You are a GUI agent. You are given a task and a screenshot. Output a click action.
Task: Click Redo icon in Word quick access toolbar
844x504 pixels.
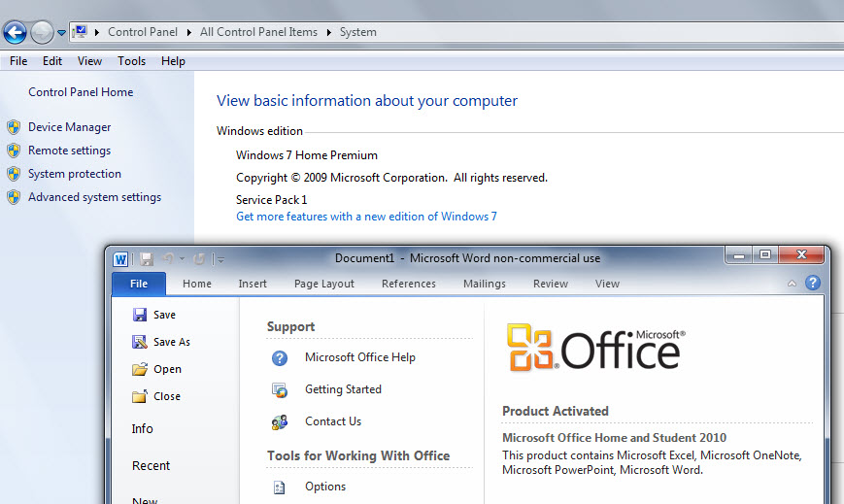tap(199, 259)
